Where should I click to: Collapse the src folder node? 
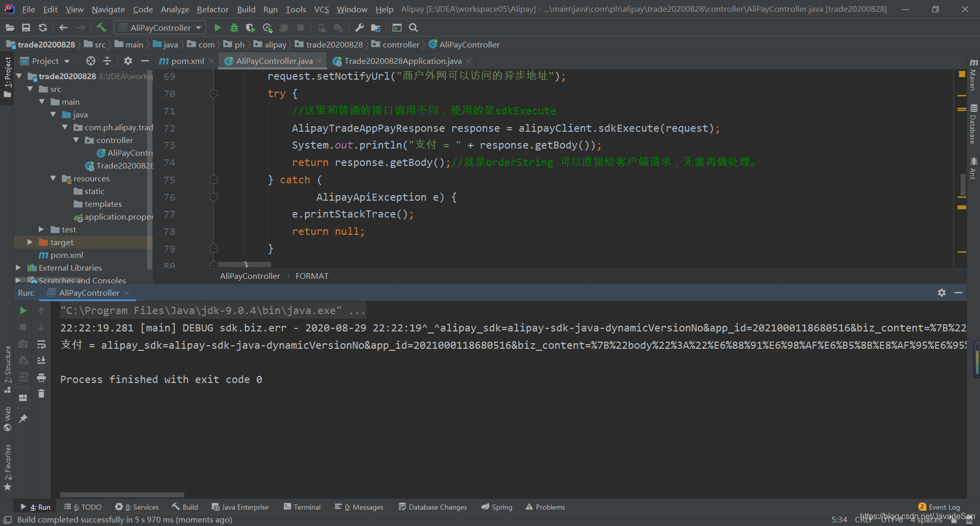(31, 89)
